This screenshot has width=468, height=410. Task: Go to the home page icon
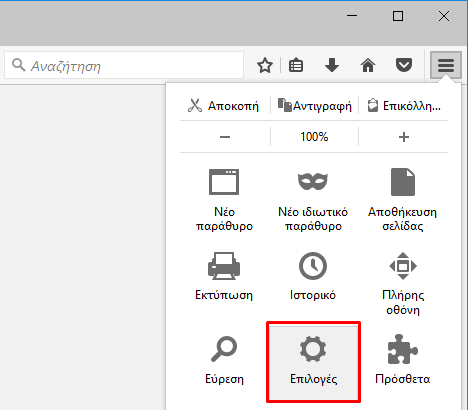[x=368, y=65]
